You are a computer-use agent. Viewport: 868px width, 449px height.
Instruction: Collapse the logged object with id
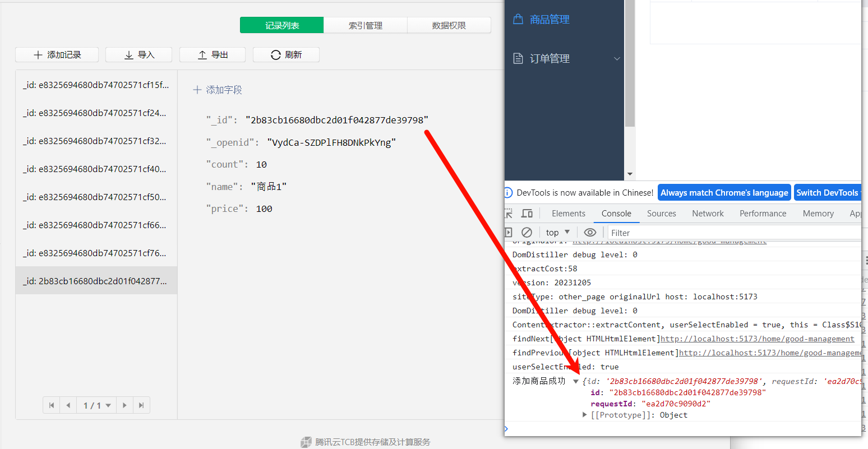coord(576,382)
